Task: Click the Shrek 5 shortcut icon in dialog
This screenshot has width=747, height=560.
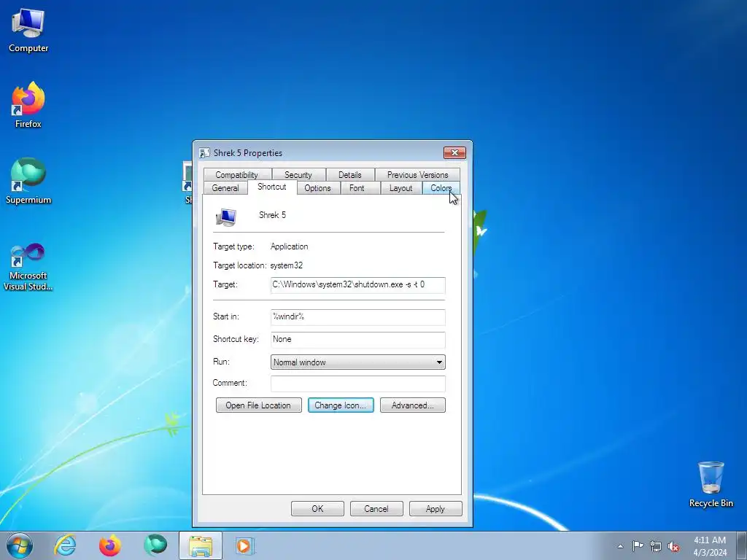Action: [x=226, y=217]
